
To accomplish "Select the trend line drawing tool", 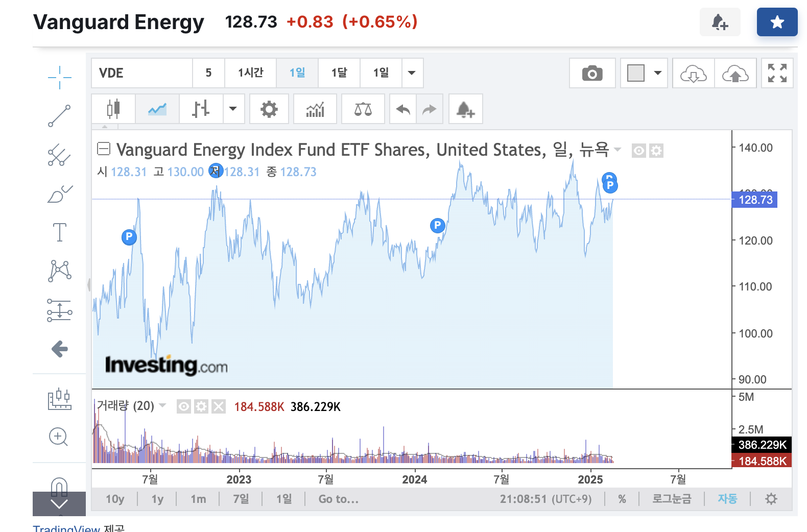I will [x=59, y=116].
